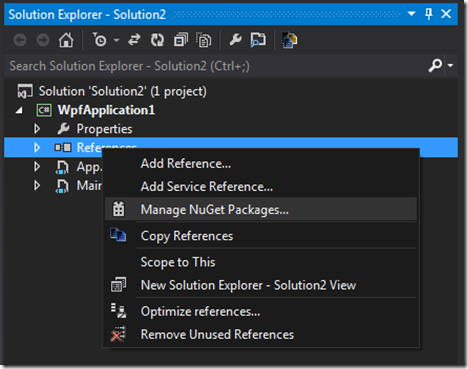Open the Window Position dropdown in title bar
The width and height of the screenshot is (468, 369).
411,14
